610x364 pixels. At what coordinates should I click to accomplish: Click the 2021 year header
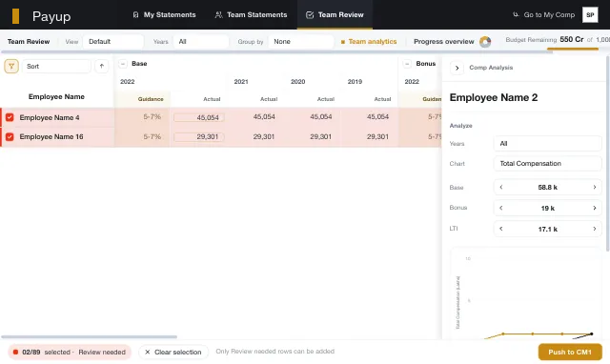[x=241, y=82]
